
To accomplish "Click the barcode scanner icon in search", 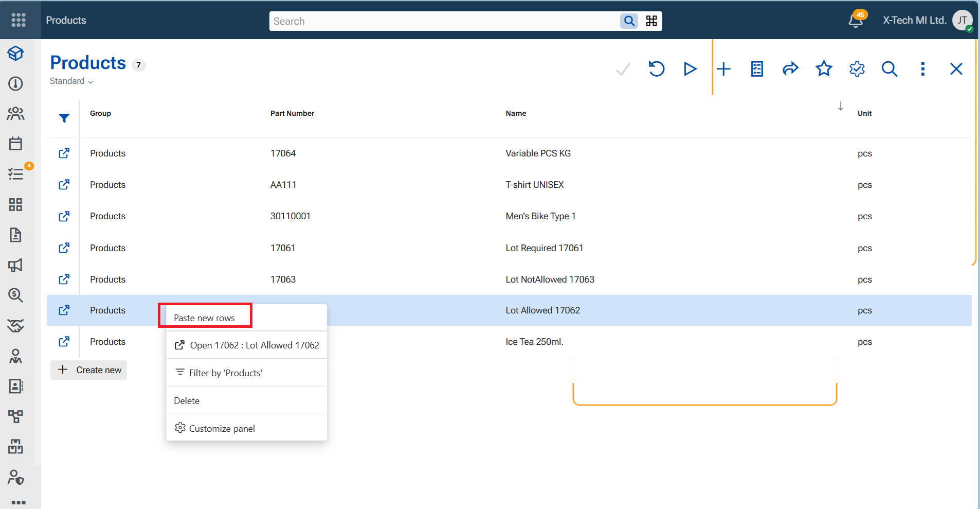I will (651, 21).
